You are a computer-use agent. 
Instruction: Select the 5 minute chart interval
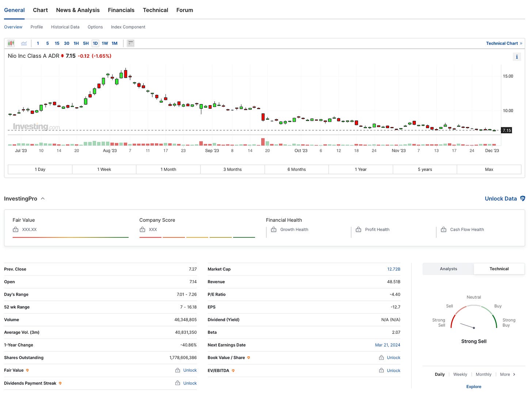pos(47,43)
